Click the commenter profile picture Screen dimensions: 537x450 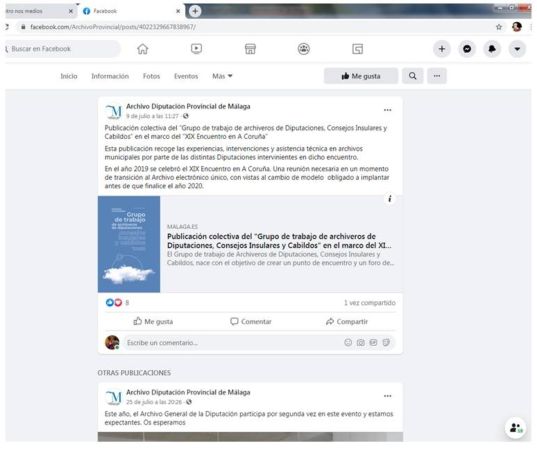(112, 342)
